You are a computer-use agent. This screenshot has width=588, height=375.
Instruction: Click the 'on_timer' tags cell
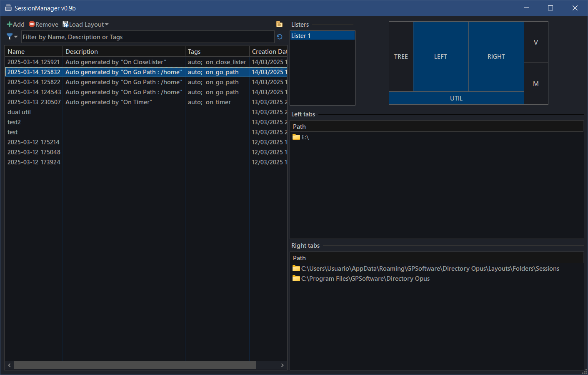[217, 102]
